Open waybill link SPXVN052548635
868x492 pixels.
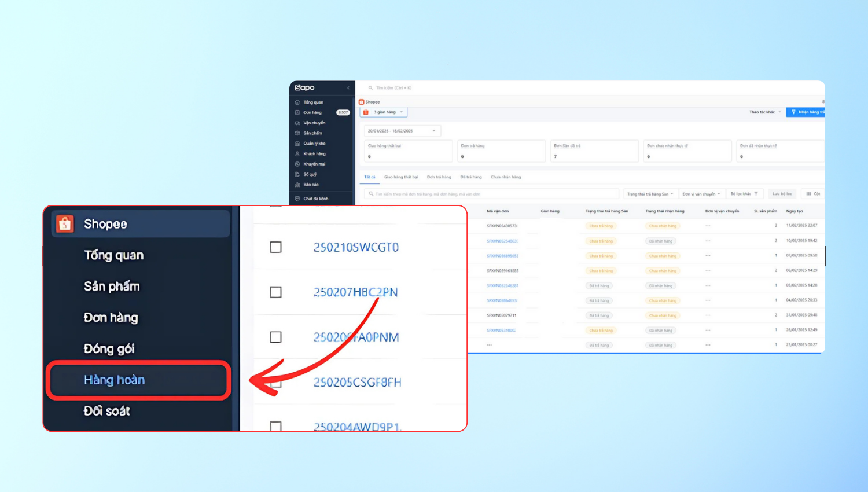(x=502, y=241)
